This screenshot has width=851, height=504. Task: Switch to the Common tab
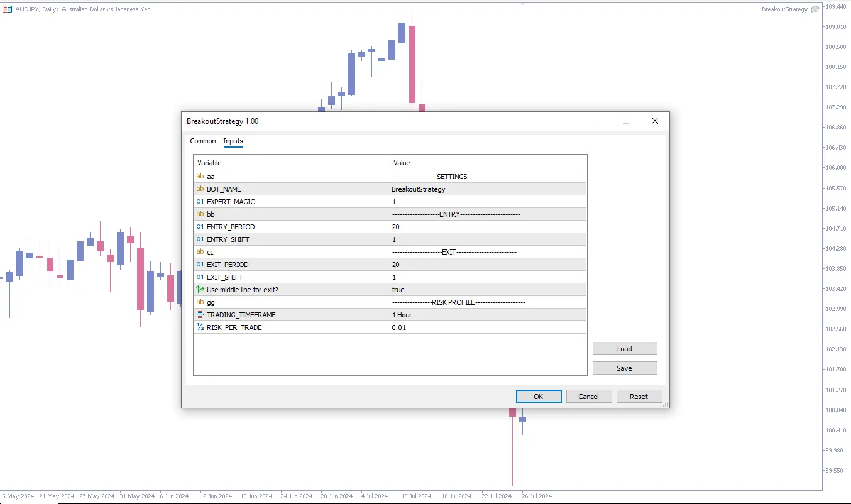(x=203, y=141)
